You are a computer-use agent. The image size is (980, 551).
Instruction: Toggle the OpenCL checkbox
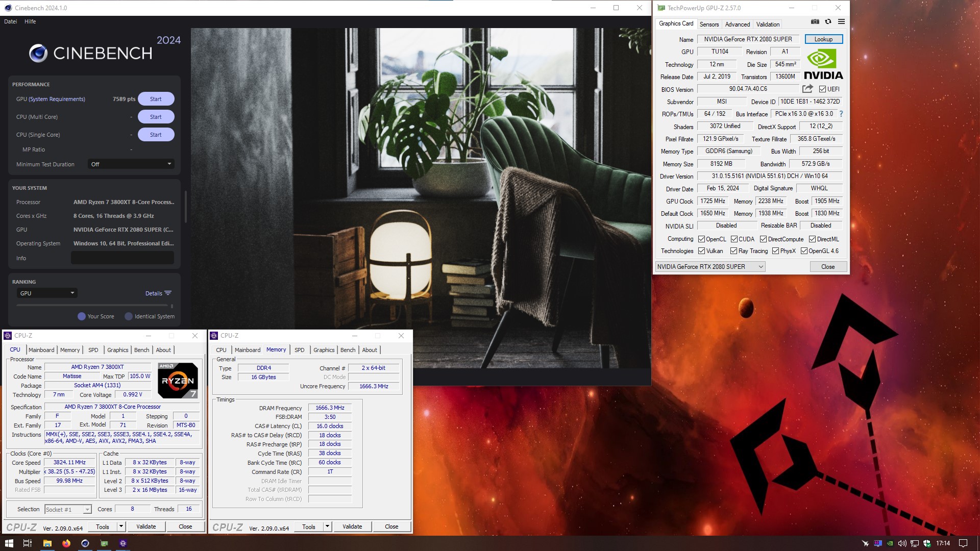click(x=701, y=239)
